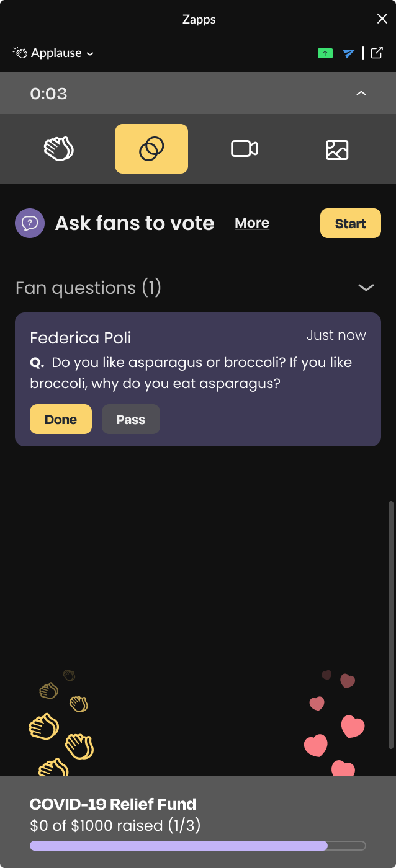Collapse the timer bar chevron
396x868 pixels.
coord(361,94)
